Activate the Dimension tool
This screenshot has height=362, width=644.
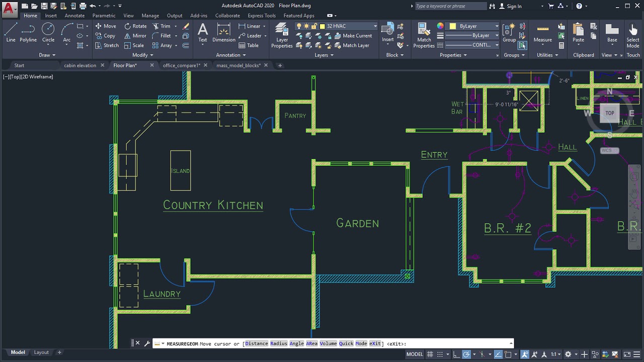[223, 34]
